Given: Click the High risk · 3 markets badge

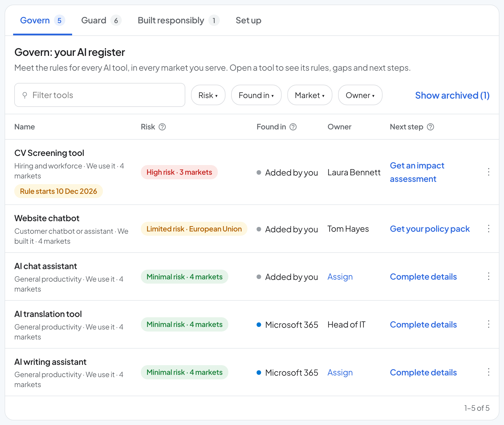Looking at the screenshot, I should click(x=179, y=172).
